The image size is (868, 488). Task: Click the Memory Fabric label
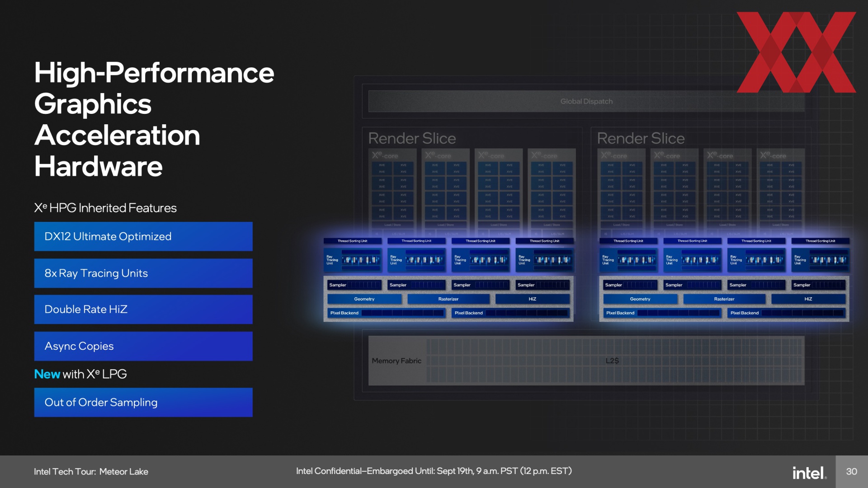396,361
